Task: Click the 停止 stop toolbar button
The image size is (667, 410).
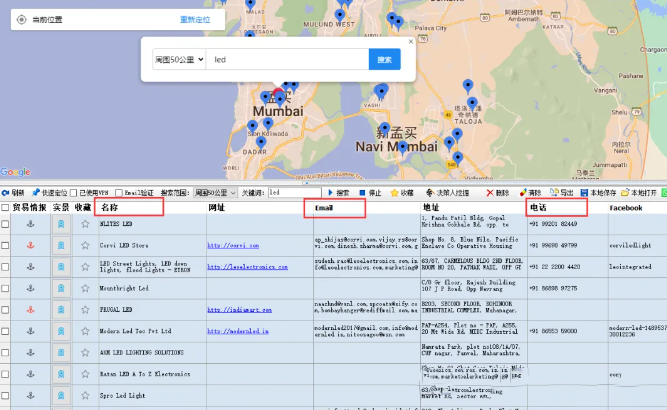Action: [x=370, y=193]
